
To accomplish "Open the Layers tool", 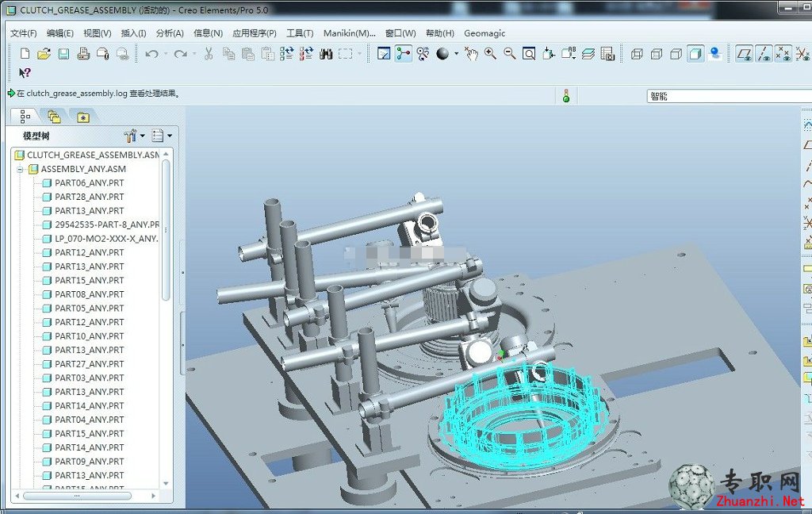I will [588, 53].
